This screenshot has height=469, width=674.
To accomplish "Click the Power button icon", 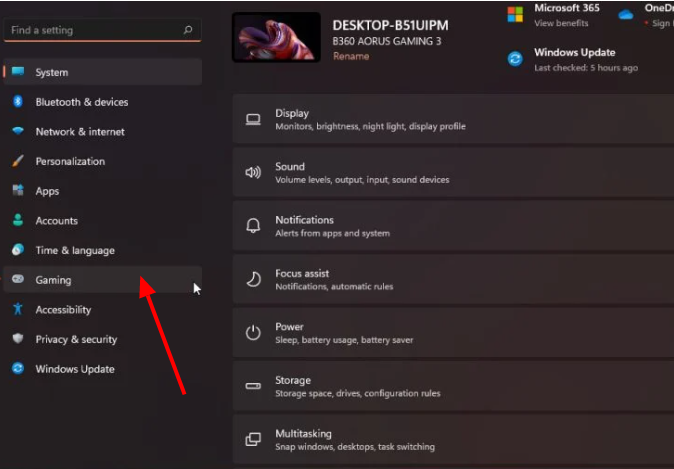I will click(253, 333).
